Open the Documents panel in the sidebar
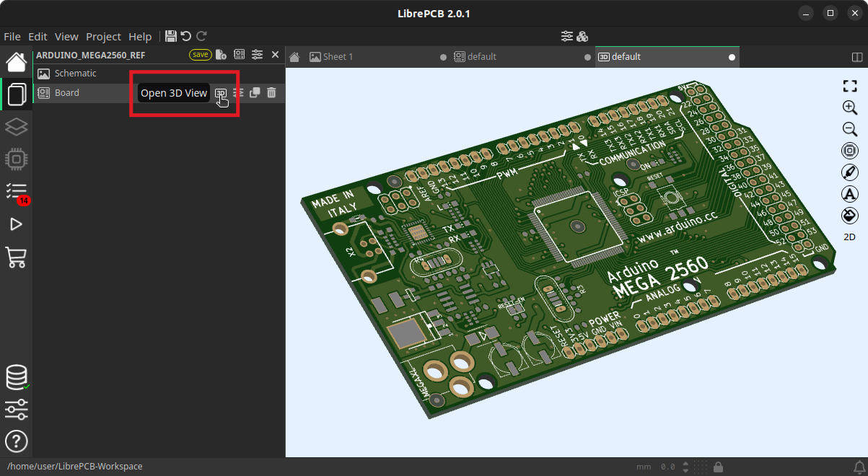Screen dimensions: 868x476 pos(17,94)
